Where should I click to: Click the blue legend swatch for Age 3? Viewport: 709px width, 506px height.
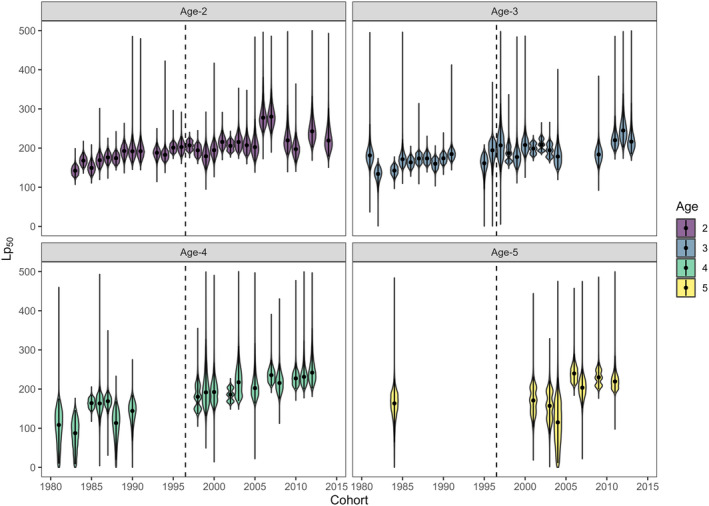685,248
